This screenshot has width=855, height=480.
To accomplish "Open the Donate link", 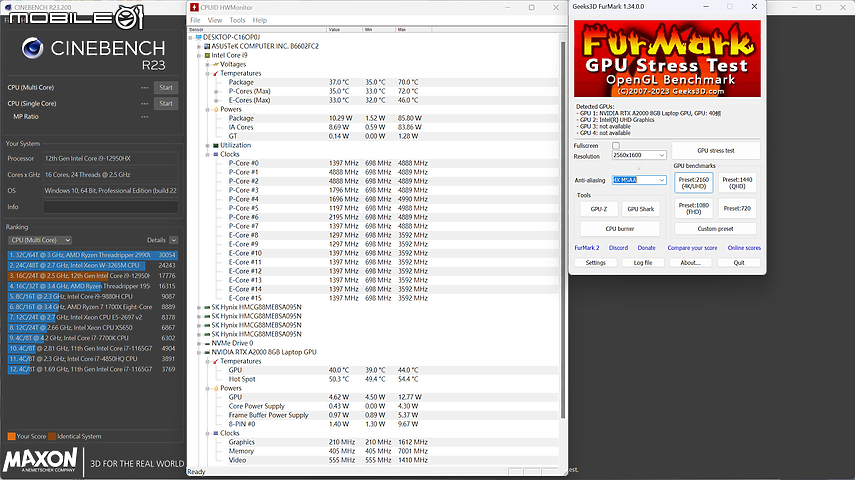I will pyautogui.click(x=647, y=248).
